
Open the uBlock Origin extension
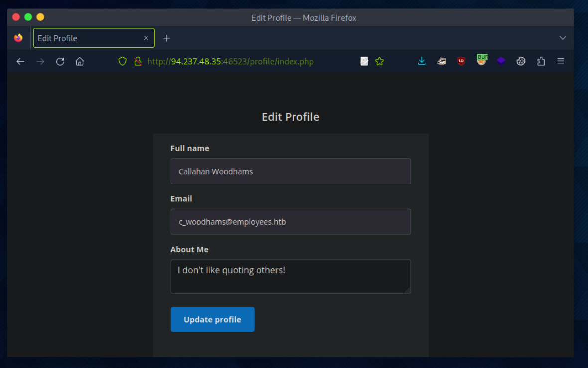click(461, 61)
